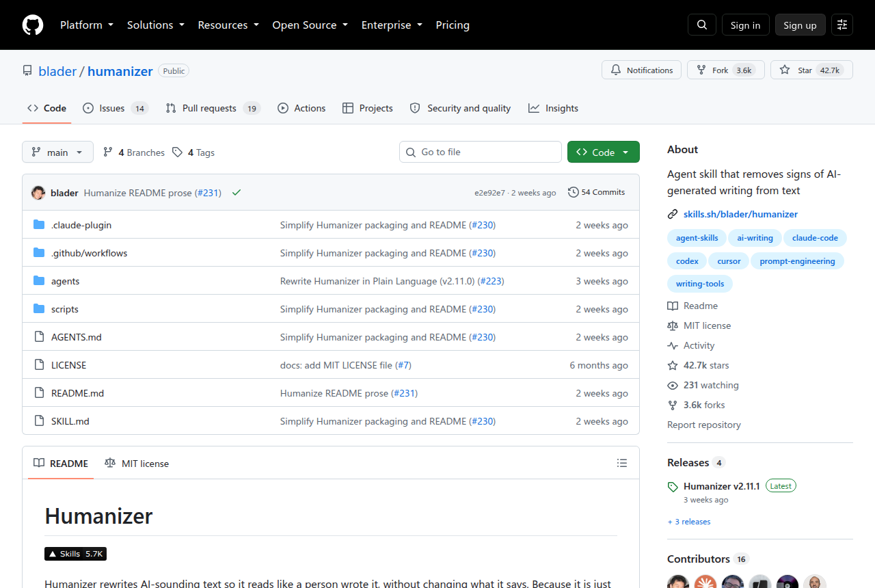Screen dimensions: 875x588
Task: Open Security and quality tab
Action: click(x=460, y=108)
